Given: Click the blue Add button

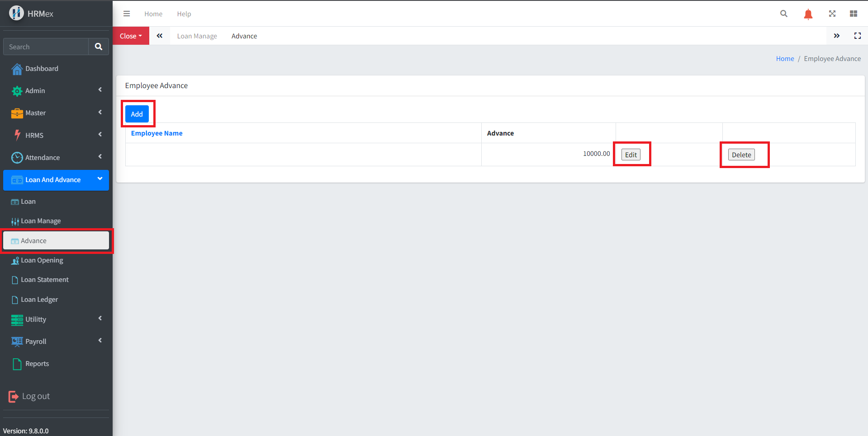Looking at the screenshot, I should (x=137, y=114).
